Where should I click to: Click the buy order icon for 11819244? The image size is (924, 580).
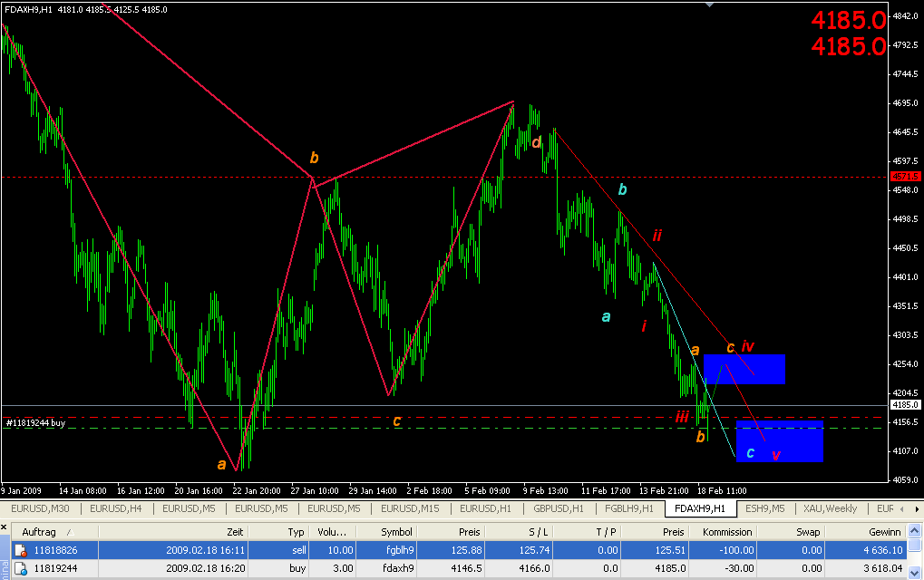point(20,569)
